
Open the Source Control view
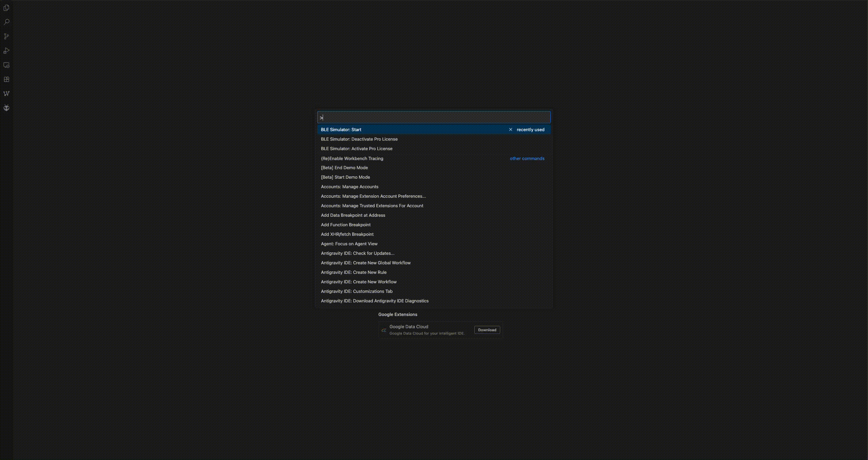click(6, 36)
